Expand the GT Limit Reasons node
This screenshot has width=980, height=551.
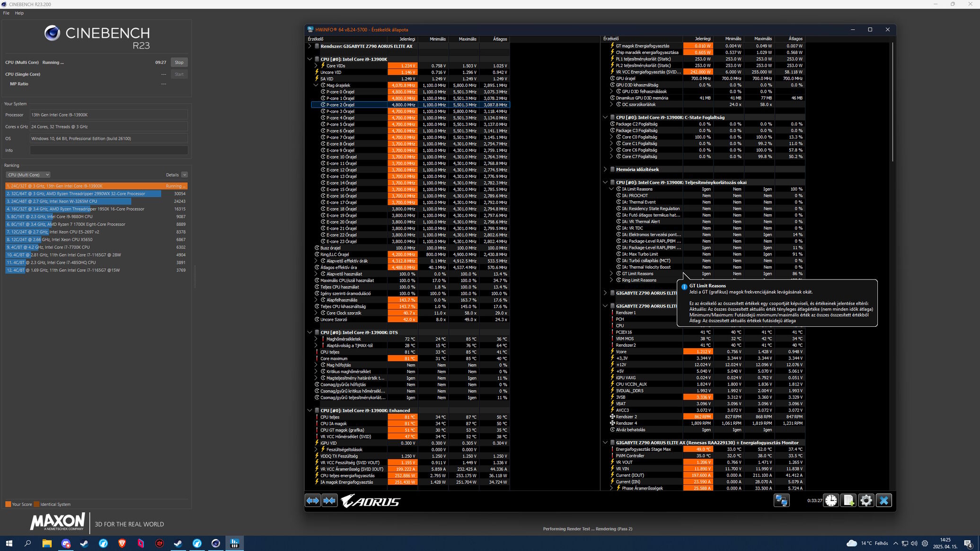tap(611, 274)
